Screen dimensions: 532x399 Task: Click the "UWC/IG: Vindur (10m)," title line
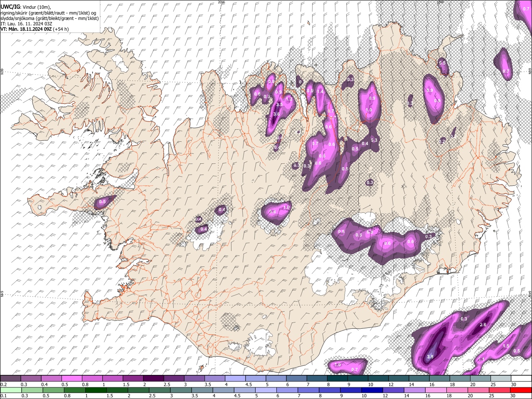point(26,7)
